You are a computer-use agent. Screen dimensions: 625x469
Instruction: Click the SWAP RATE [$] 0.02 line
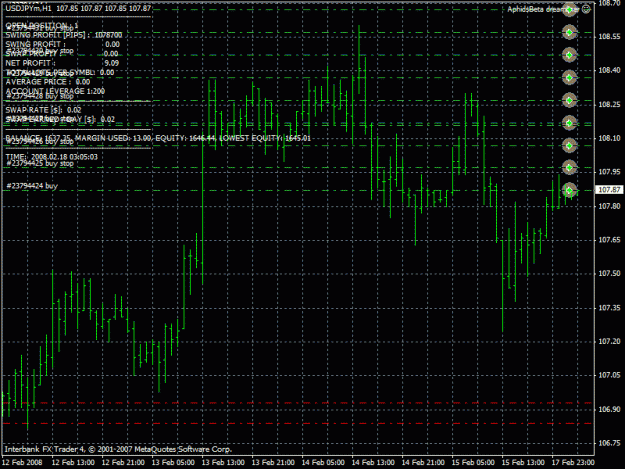43,110
